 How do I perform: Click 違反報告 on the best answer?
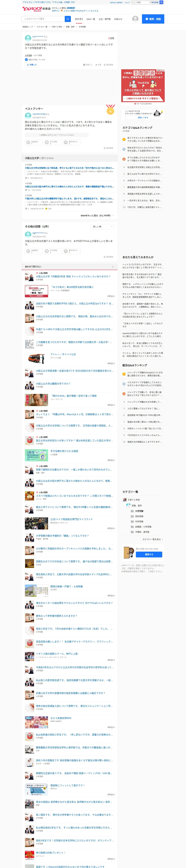pyautogui.click(x=108, y=148)
